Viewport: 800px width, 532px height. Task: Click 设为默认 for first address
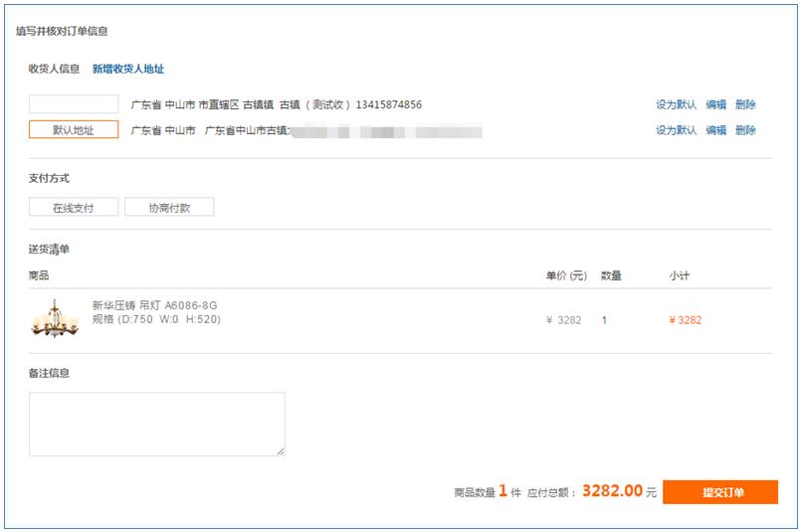coord(676,104)
